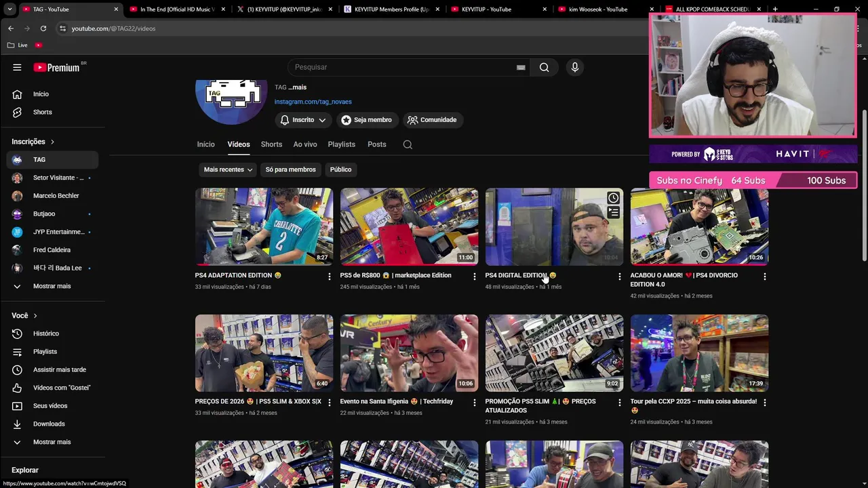Image resolution: width=868 pixels, height=488 pixels.
Task: Open Vídeos com "Gostei" list
Action: (x=52, y=388)
